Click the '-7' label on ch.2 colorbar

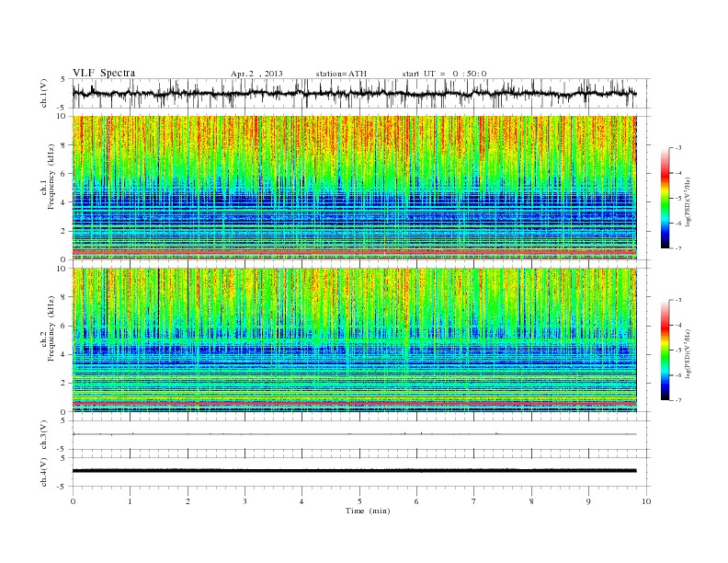[x=678, y=400]
